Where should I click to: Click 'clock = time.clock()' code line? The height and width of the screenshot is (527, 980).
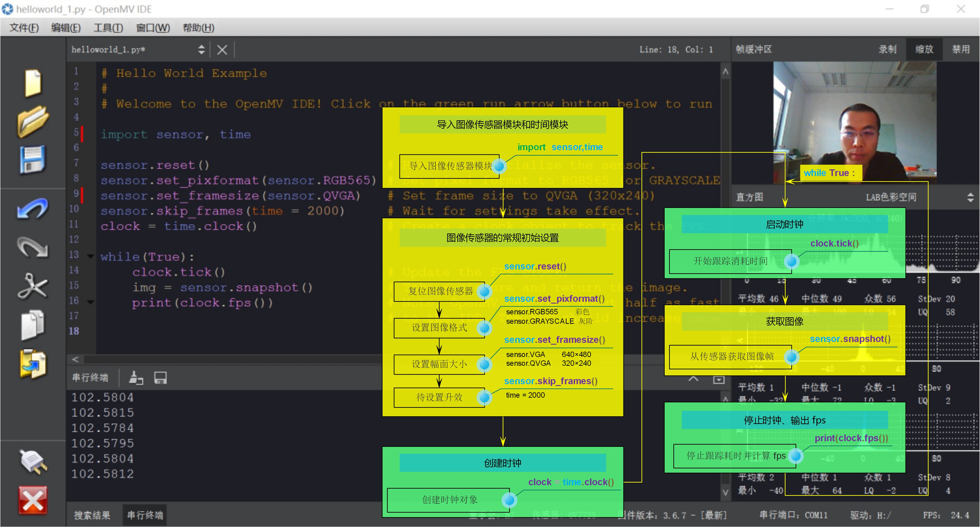[x=179, y=226]
